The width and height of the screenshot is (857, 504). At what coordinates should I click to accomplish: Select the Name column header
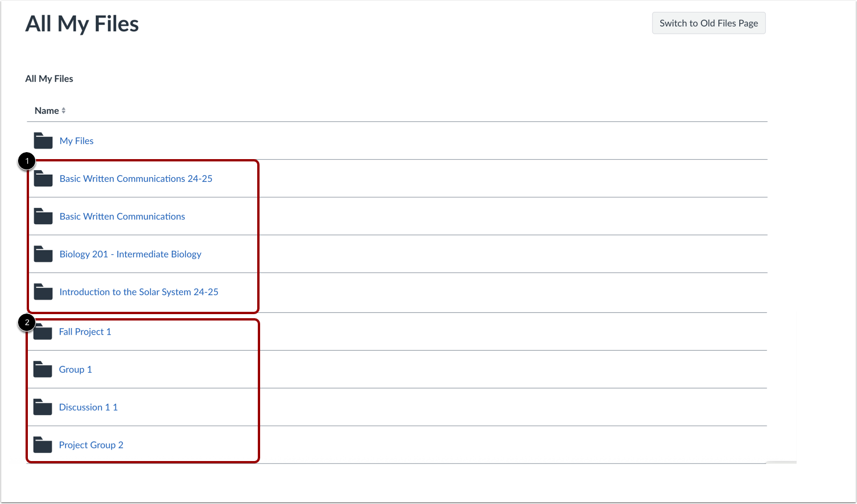pos(46,110)
